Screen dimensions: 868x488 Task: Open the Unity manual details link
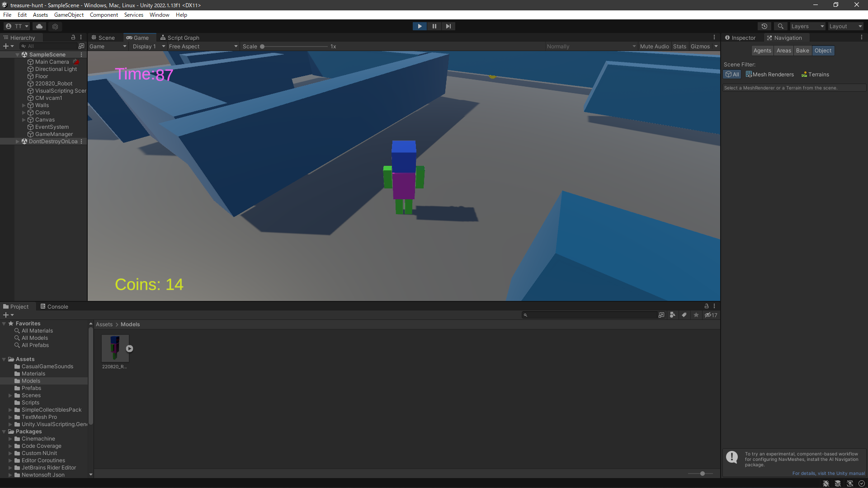(x=828, y=474)
